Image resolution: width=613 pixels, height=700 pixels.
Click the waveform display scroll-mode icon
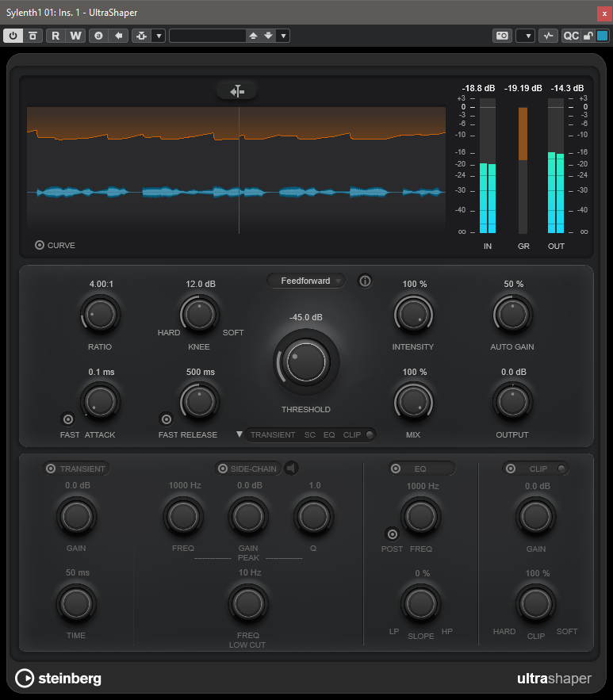(x=236, y=92)
